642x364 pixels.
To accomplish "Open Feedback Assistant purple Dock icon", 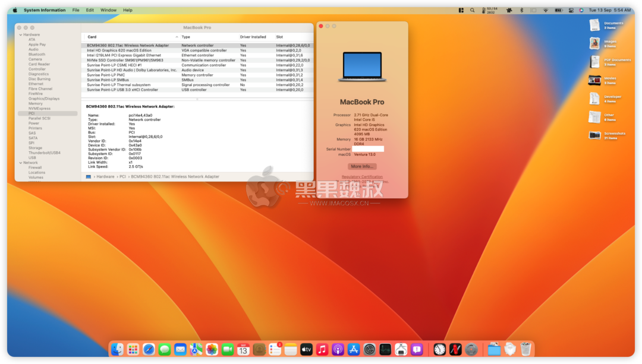I will coord(417,349).
